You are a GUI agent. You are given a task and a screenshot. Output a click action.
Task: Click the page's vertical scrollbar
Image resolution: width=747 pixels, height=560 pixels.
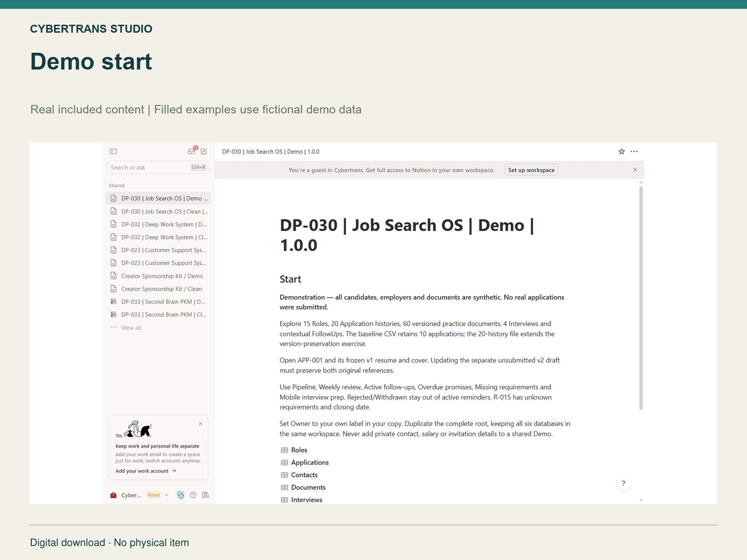(641, 298)
